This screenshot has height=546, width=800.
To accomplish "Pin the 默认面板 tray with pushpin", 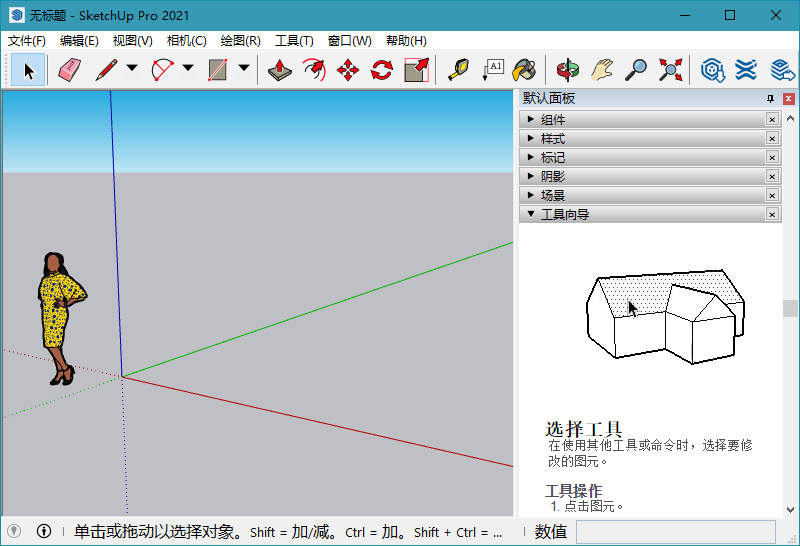I will point(770,99).
